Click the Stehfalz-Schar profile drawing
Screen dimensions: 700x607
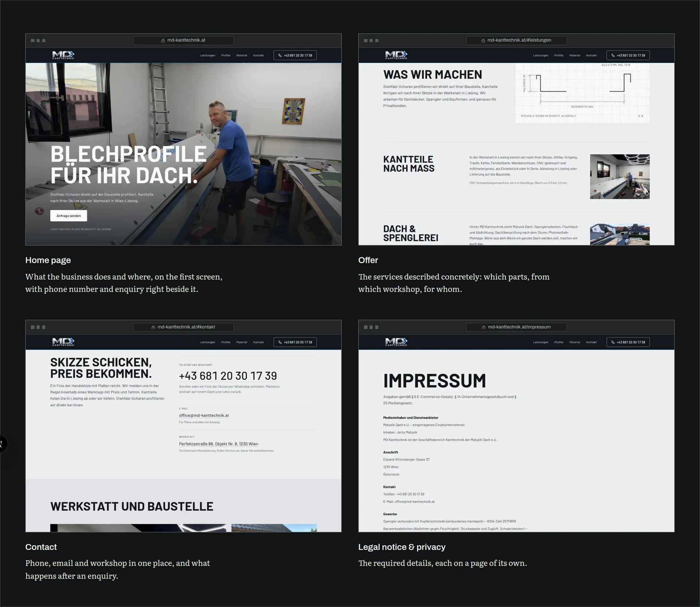[x=582, y=93]
